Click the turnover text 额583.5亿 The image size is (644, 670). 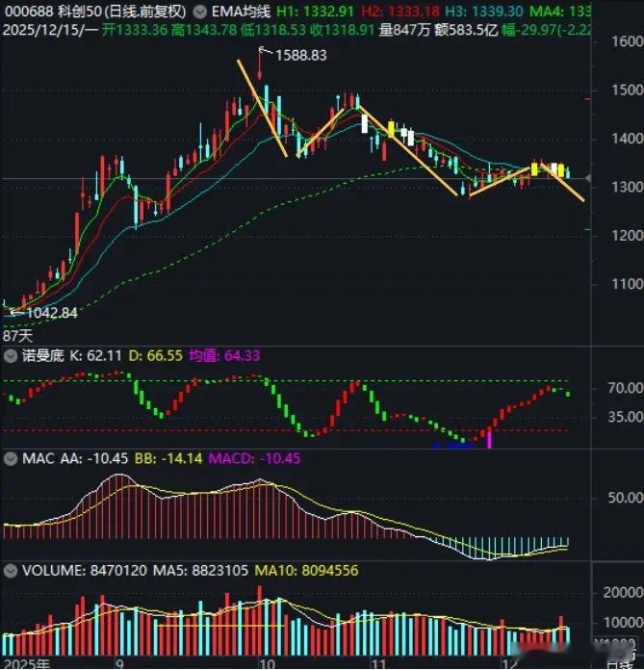[466, 30]
